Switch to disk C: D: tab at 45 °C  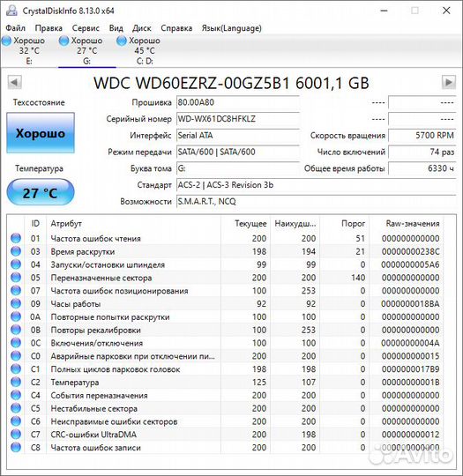145,51
